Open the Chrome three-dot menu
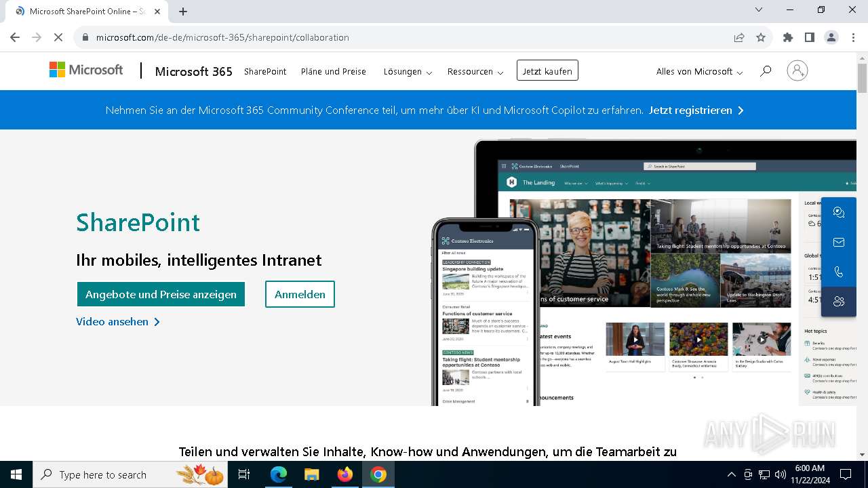Viewport: 868px width, 488px height. click(x=853, y=37)
